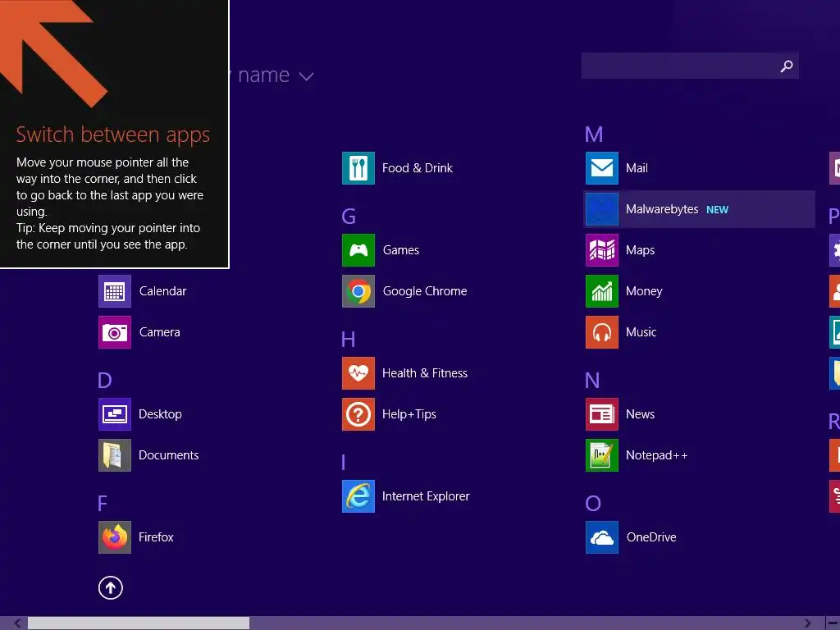
Task: Expand the sort by name dropdown chevron
Action: [307, 76]
